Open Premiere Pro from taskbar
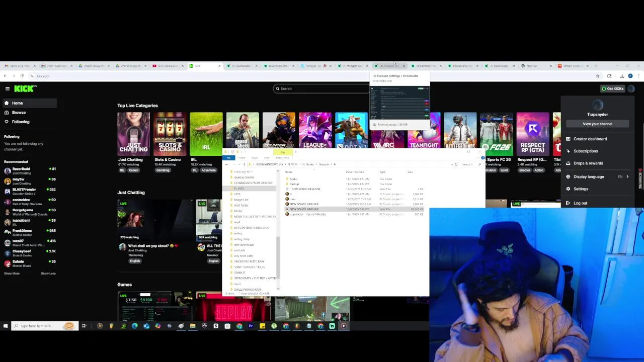This screenshot has height=362, width=644. click(251, 326)
